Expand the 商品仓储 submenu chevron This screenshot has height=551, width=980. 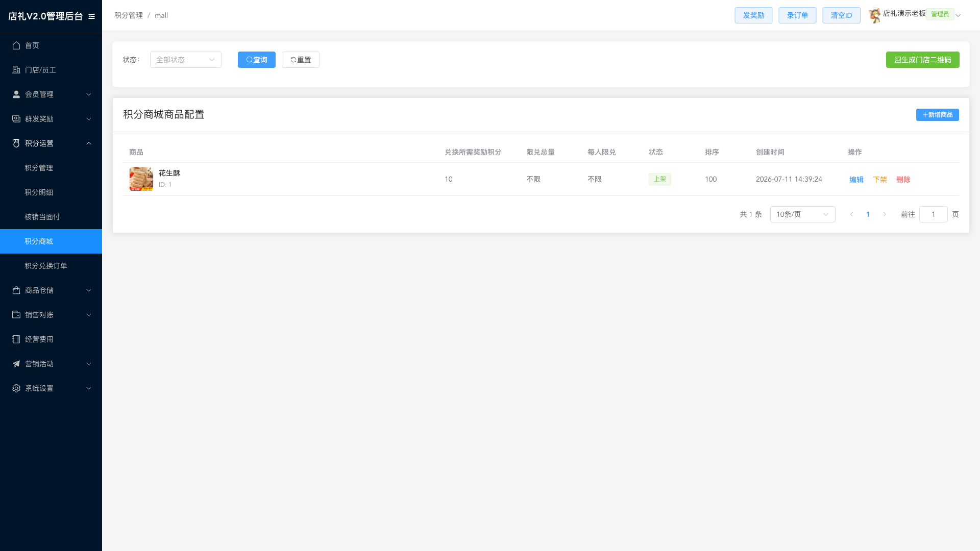[89, 290]
